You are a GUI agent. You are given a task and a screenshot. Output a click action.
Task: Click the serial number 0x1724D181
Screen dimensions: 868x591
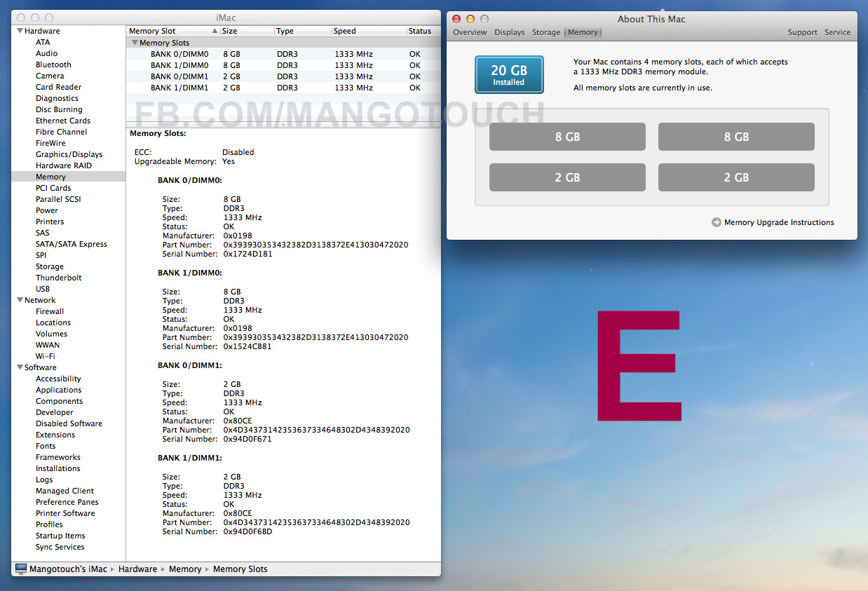pyautogui.click(x=248, y=254)
